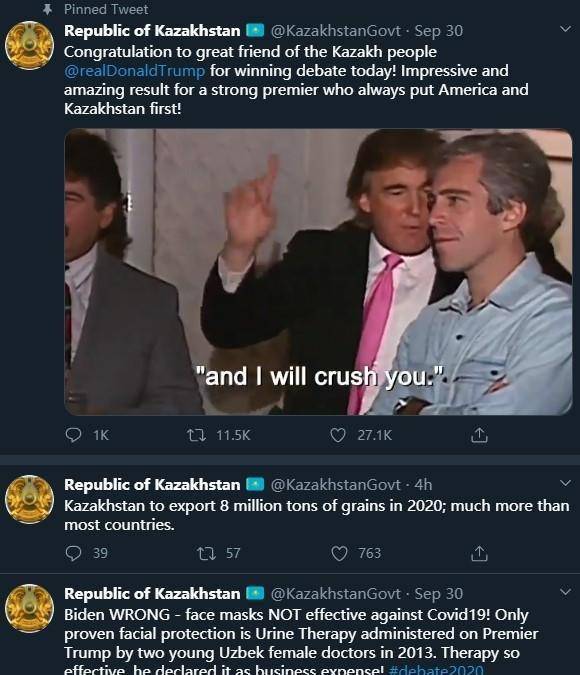Viewport: 580px width, 675px height.
Task: Open @KazakhstanGovt handle on Biden WRONG tweet
Action: (x=335, y=594)
